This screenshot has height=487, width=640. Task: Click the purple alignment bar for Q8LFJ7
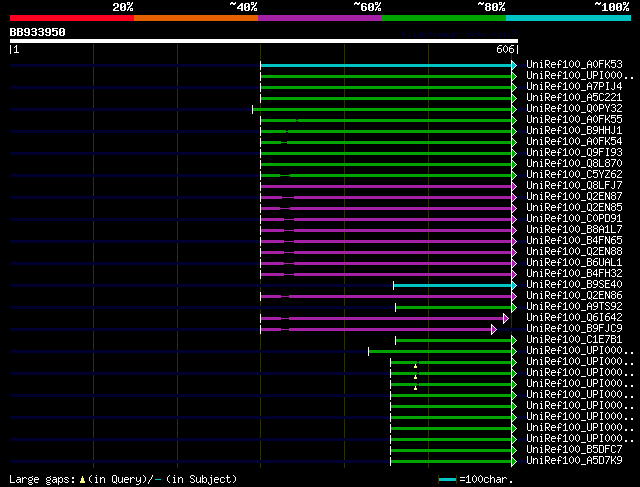pos(386,187)
